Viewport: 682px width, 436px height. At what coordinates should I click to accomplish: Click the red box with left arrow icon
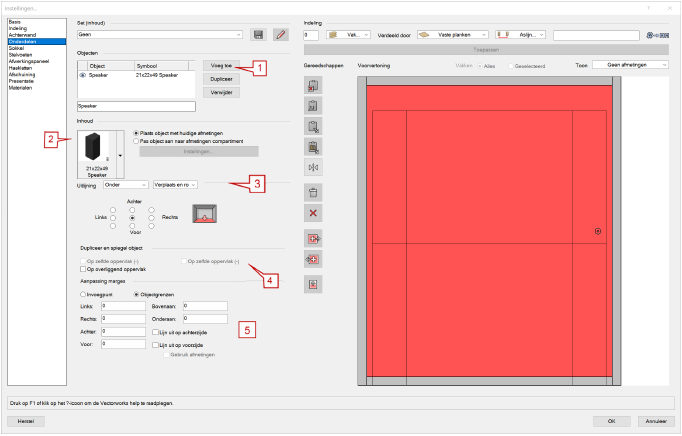click(x=313, y=259)
